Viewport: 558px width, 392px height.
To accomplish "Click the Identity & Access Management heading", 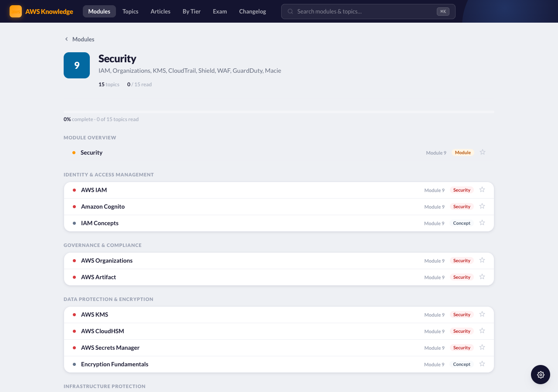I will pos(109,175).
